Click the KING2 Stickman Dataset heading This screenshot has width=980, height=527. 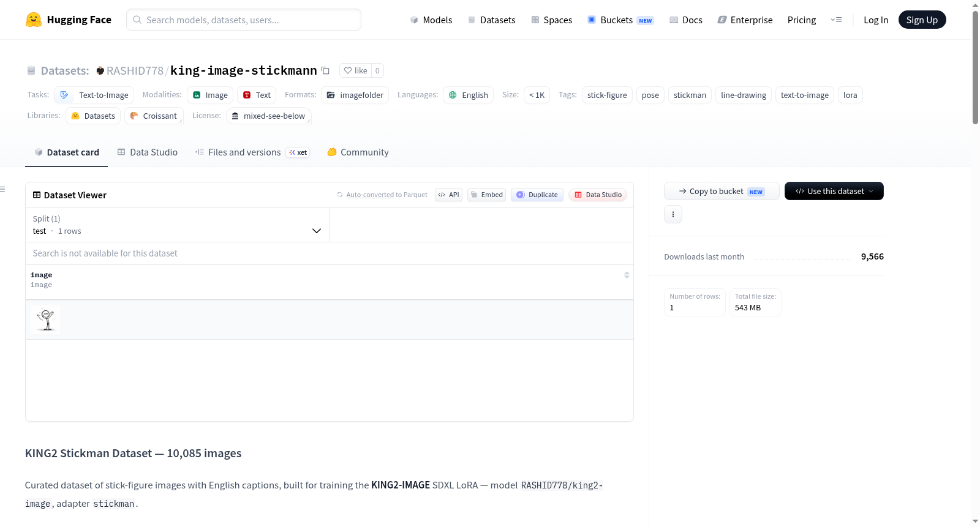pos(133,454)
